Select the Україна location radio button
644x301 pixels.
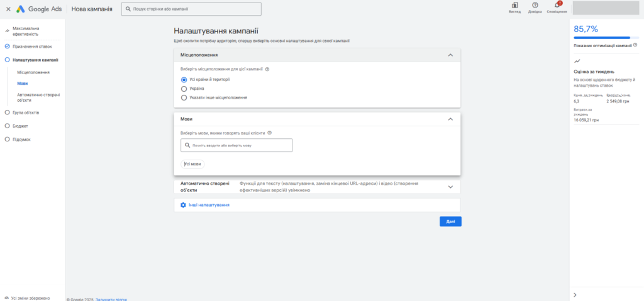pyautogui.click(x=184, y=89)
